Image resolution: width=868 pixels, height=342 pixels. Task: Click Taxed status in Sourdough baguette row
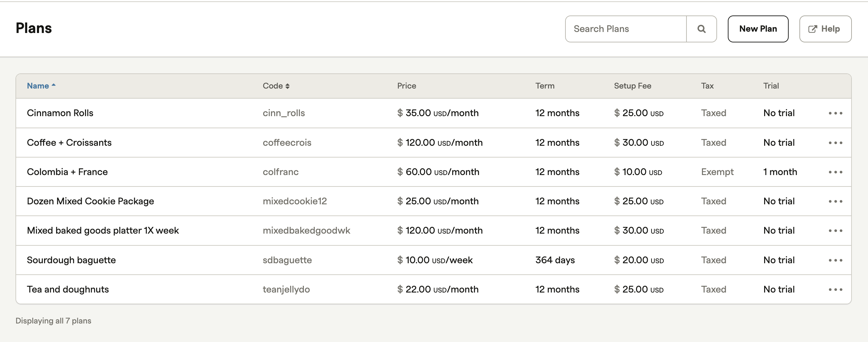click(x=714, y=260)
